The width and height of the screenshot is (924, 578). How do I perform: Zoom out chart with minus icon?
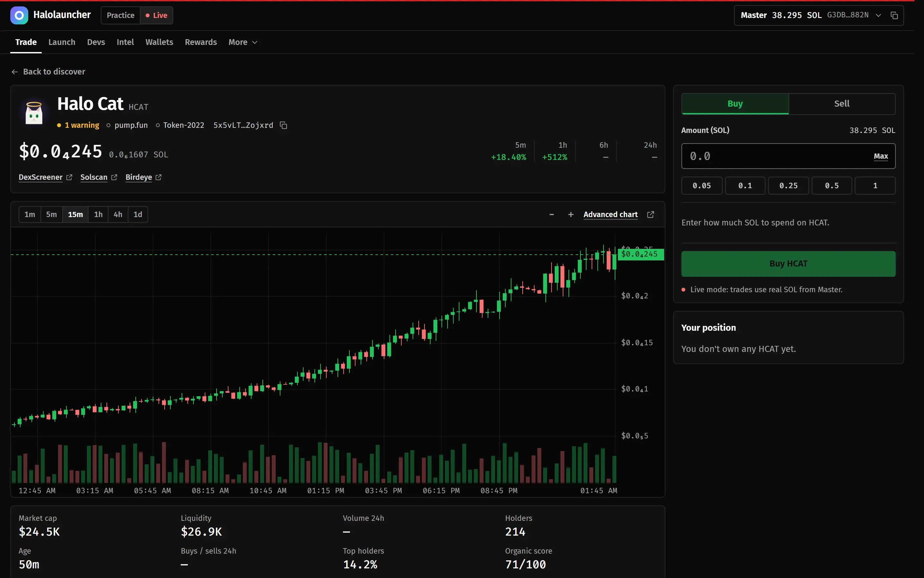[x=551, y=215]
